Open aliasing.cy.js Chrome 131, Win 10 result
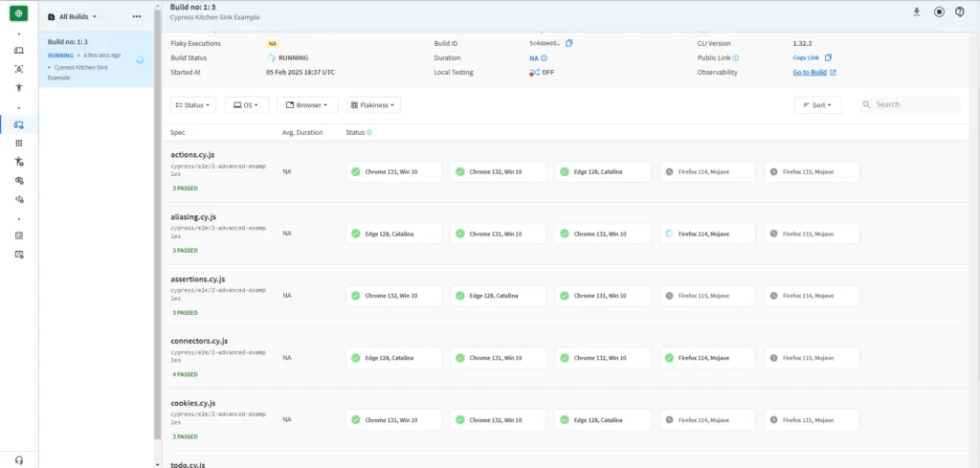This screenshot has height=468, width=980. (498, 234)
